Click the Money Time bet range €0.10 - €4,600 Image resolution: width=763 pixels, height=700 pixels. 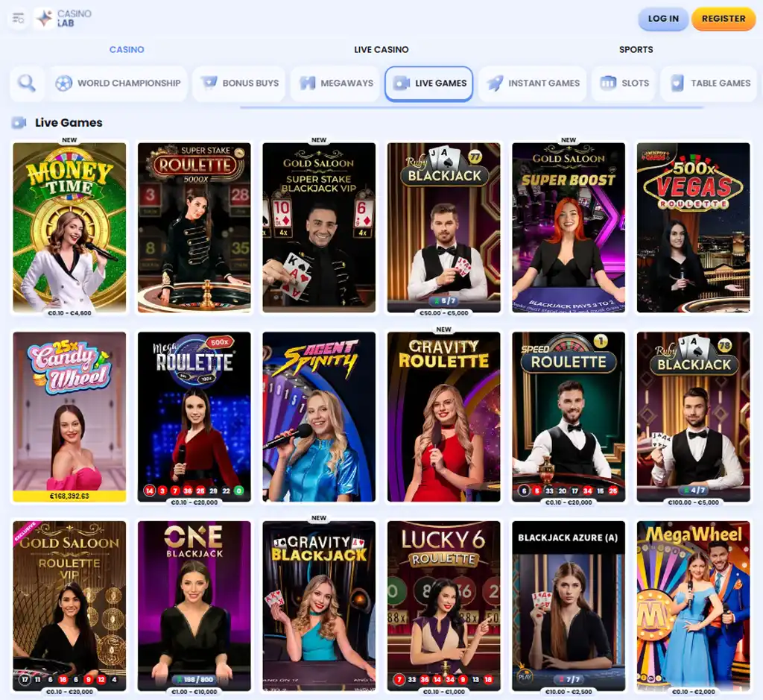tap(69, 313)
